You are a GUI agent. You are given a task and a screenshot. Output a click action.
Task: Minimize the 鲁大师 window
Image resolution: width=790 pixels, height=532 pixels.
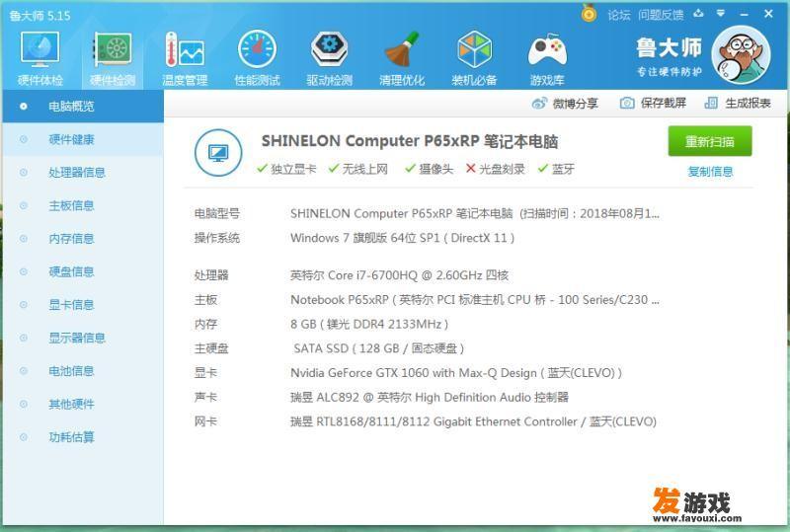[x=745, y=14]
